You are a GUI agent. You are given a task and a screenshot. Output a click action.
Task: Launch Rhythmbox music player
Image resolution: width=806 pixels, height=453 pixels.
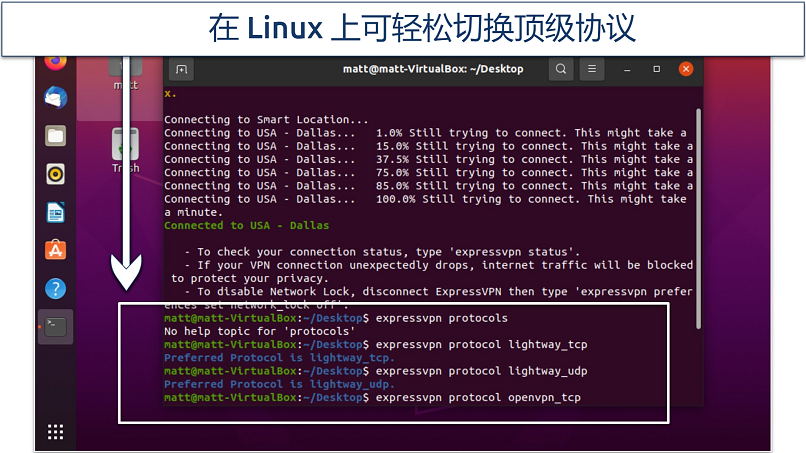coord(56,174)
